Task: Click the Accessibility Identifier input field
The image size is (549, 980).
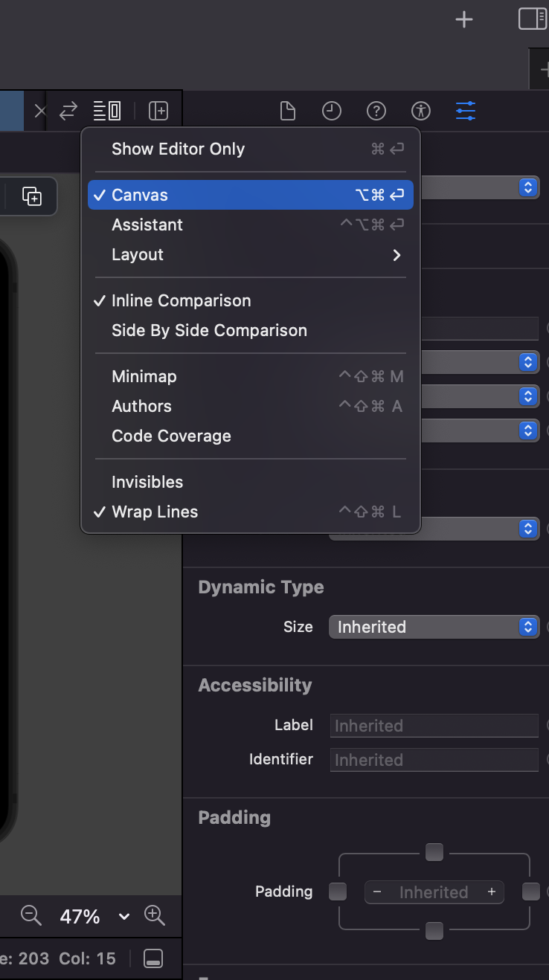Action: coord(434,760)
